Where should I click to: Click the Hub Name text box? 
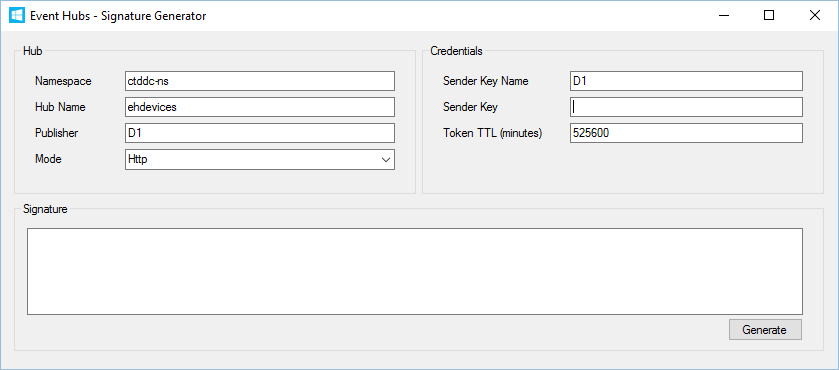[260, 107]
